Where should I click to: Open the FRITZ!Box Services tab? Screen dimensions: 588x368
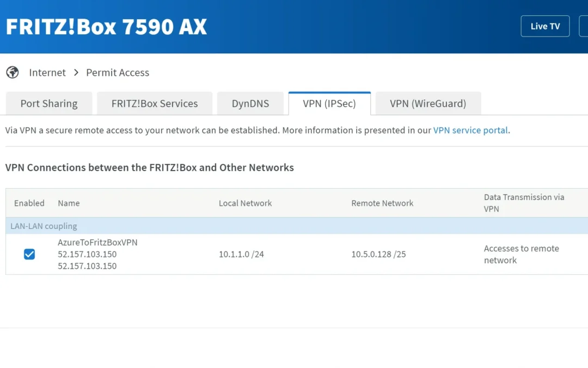point(155,104)
